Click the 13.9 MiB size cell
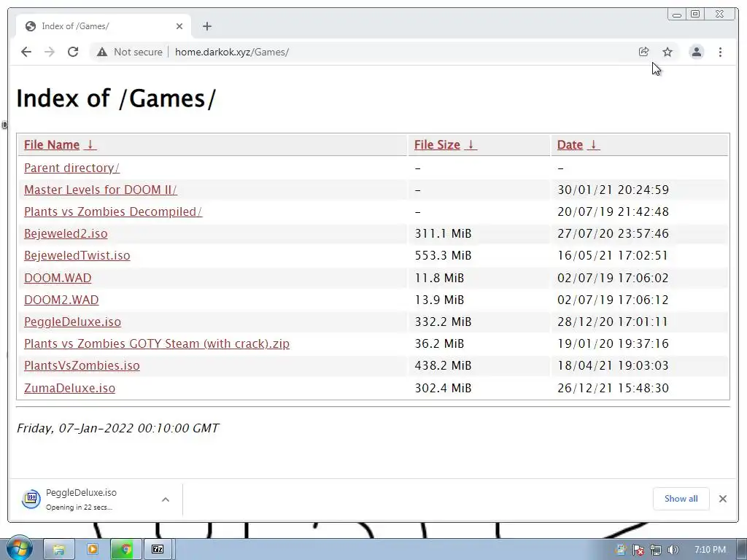747x560 pixels. (x=439, y=300)
